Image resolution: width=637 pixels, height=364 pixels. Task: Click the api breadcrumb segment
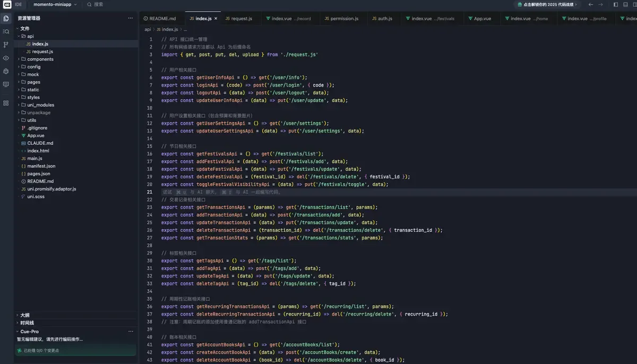coord(148,29)
